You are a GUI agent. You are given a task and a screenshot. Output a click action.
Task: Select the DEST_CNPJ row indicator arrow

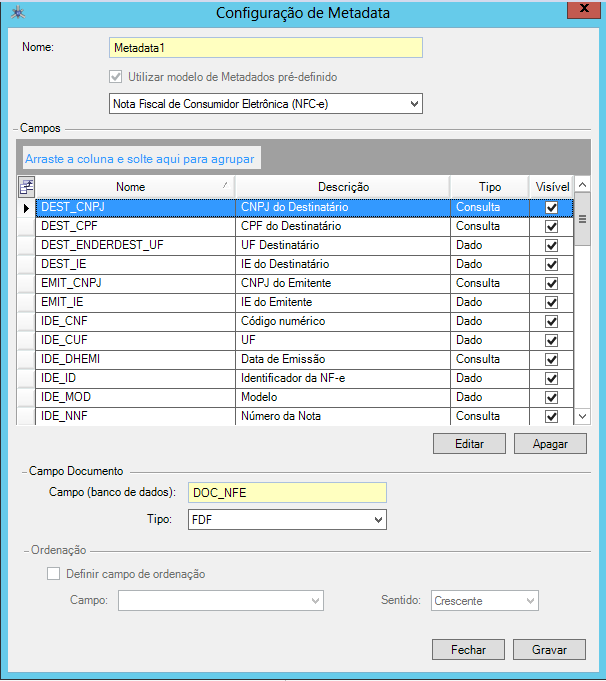coord(27,208)
